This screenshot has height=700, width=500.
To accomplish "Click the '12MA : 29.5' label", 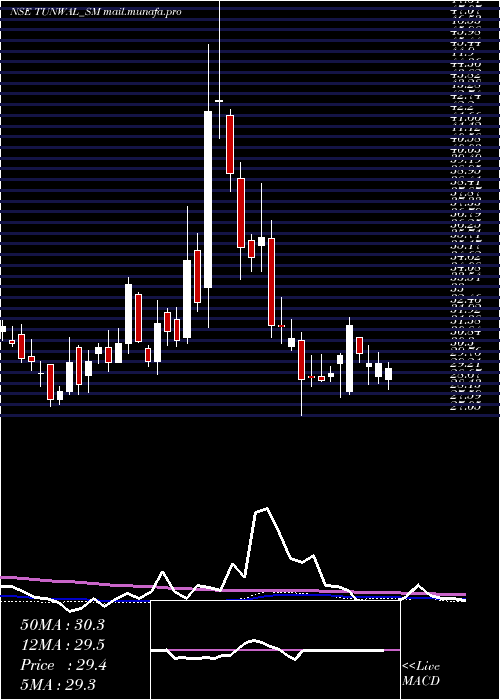I will (x=62, y=645).
